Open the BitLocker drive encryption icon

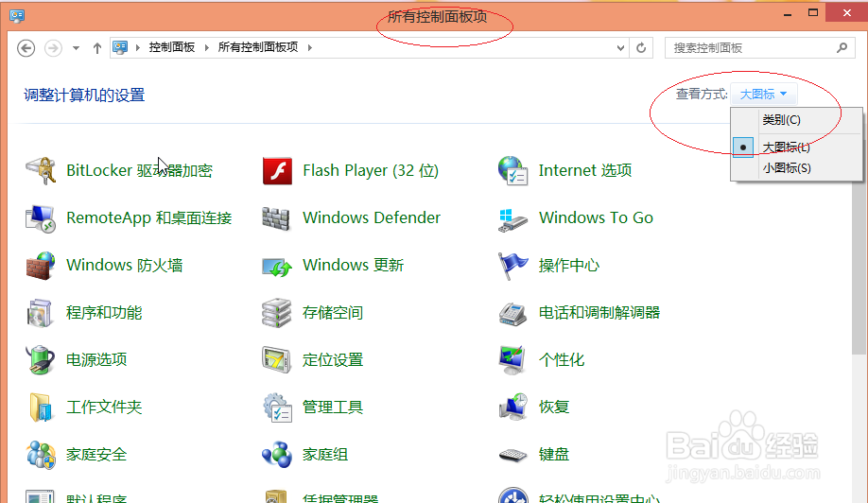click(x=41, y=170)
